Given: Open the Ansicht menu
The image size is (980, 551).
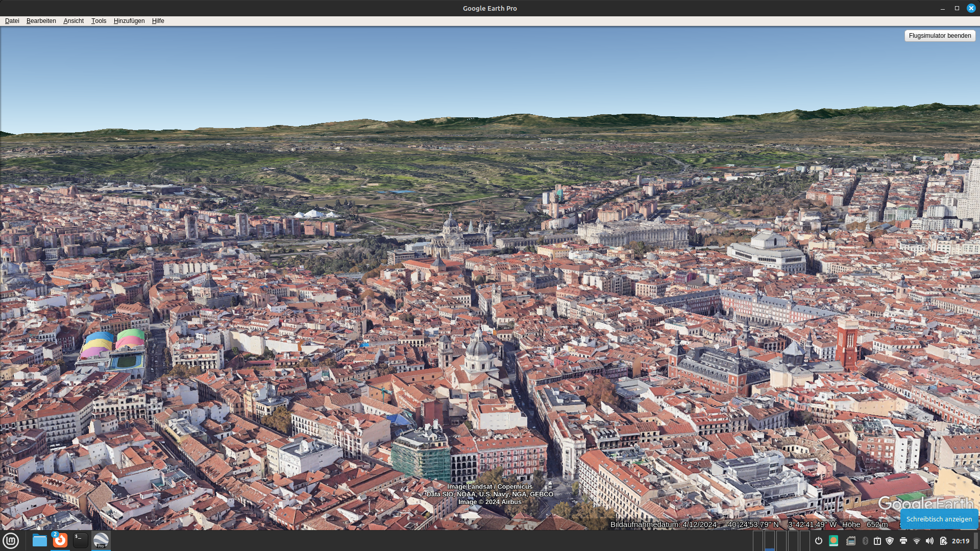Looking at the screenshot, I should (73, 21).
